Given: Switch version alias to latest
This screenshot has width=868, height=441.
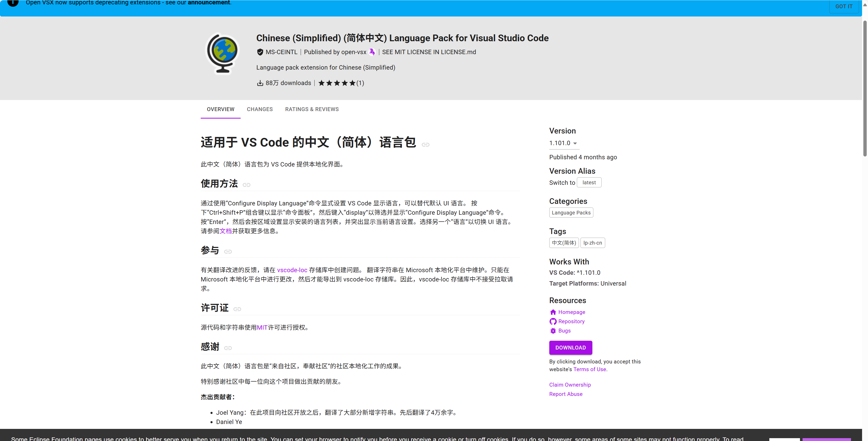Looking at the screenshot, I should click(589, 182).
